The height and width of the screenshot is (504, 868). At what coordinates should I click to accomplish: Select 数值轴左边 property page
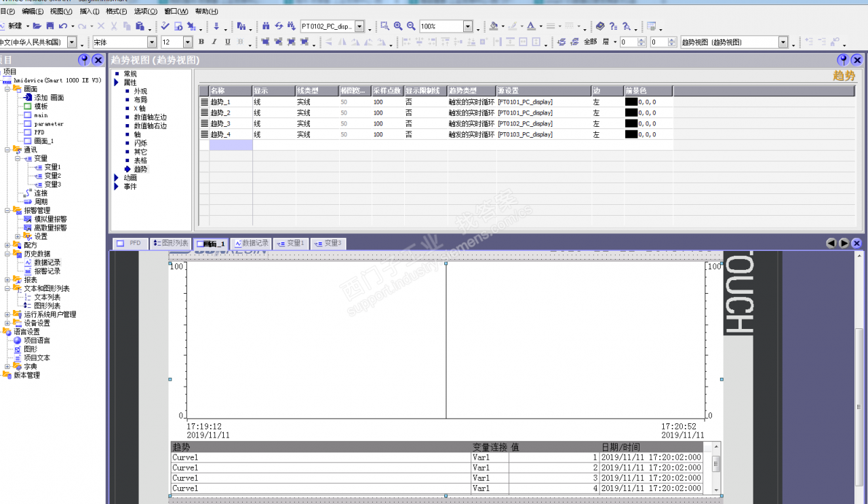coord(150,117)
